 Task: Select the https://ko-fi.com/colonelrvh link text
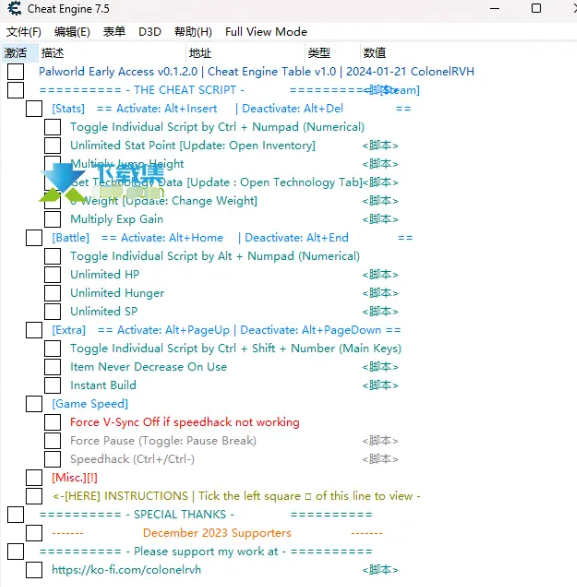(x=126, y=570)
